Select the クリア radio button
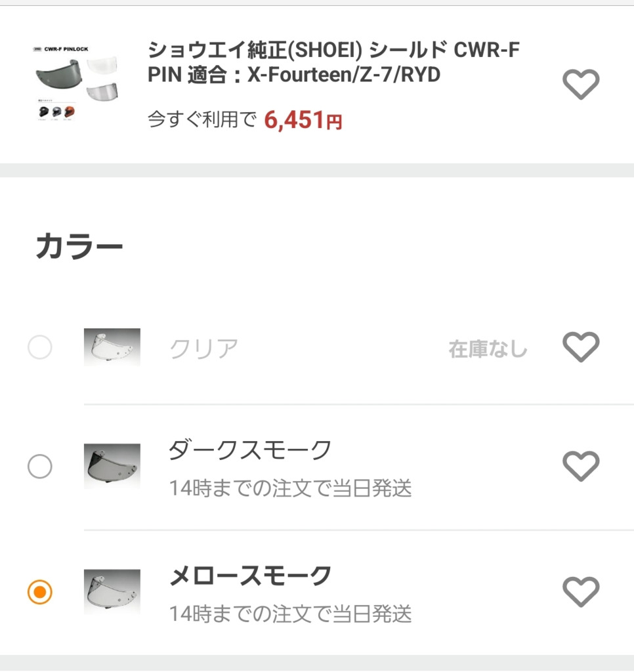This screenshot has width=634, height=672. coord(40,347)
